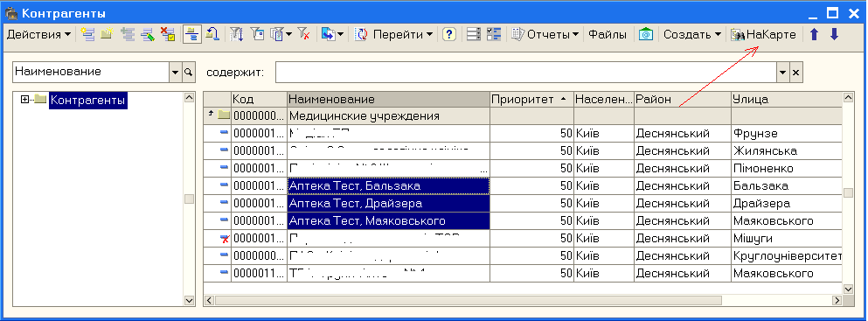Click table vertical scrollbar down arrow
This screenshot has height=321, width=868.
(848, 289)
